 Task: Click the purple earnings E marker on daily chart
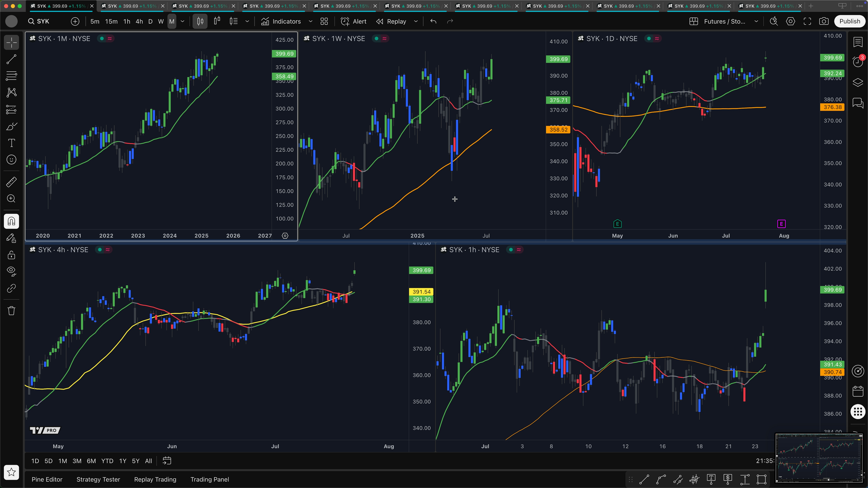(781, 224)
